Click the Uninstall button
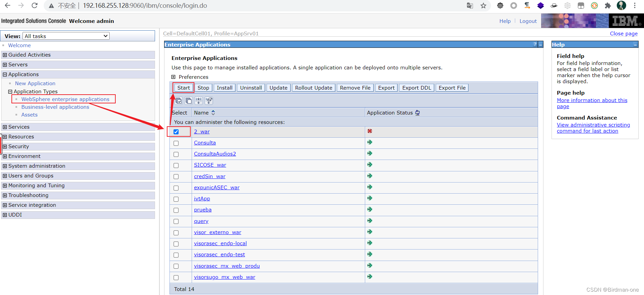This screenshot has height=295, width=644. click(x=251, y=88)
